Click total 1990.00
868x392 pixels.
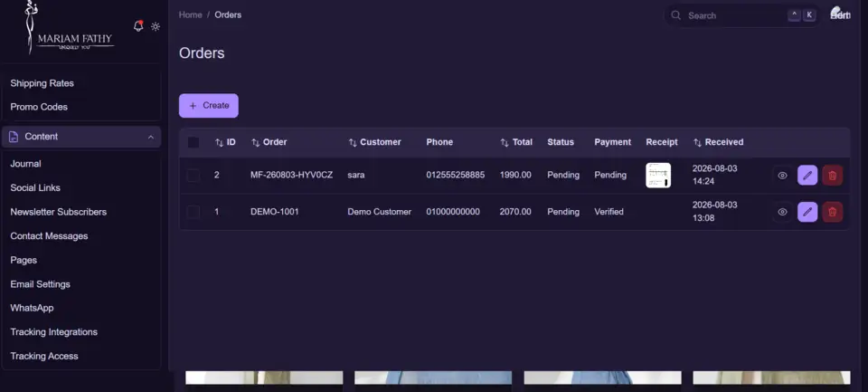pos(515,176)
